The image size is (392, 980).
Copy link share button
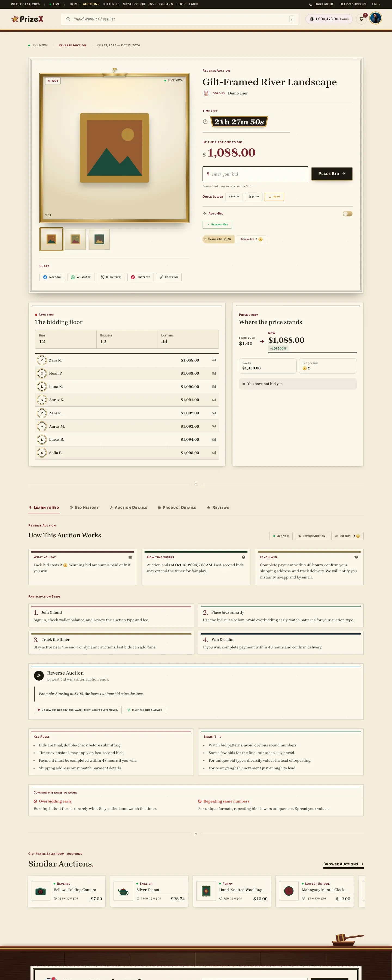pyautogui.click(x=169, y=277)
